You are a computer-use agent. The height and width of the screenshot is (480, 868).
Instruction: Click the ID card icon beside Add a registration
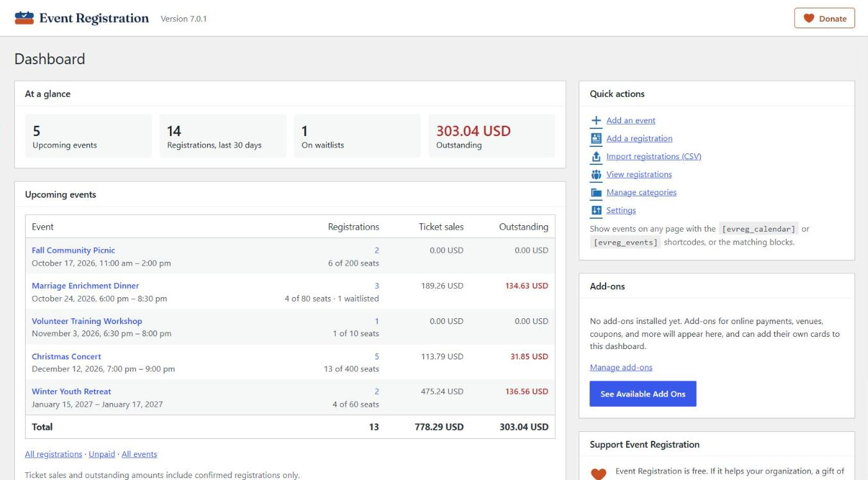tap(596, 139)
